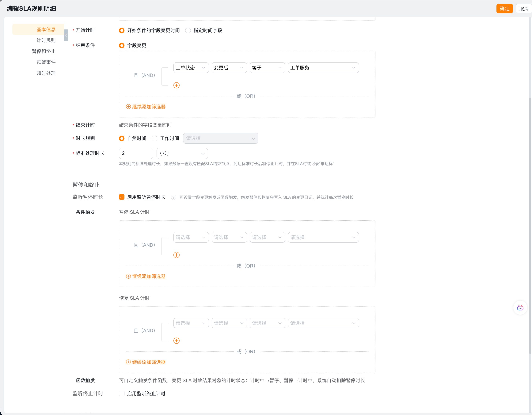This screenshot has height=415, width=532.
Task: Click 或 (OR) divider text in 结束条件
Action: click(246, 96)
